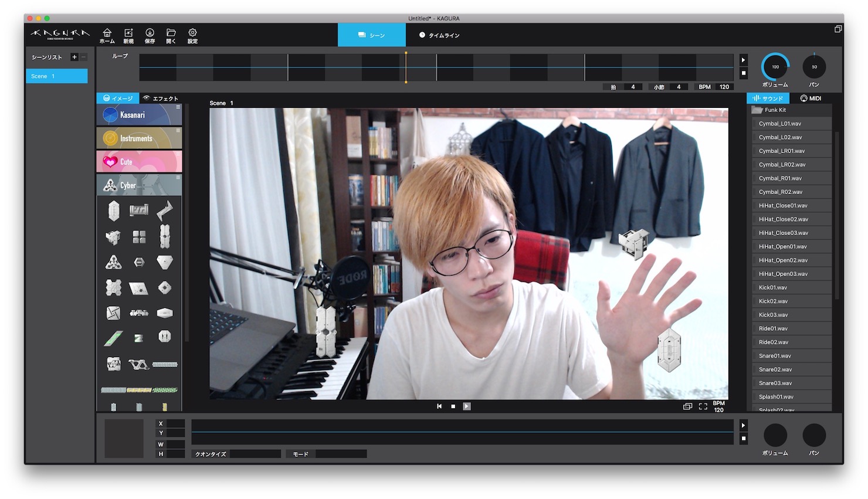Collapse the Cyber image category
Viewport: 868px width, 499px height.
[139, 185]
